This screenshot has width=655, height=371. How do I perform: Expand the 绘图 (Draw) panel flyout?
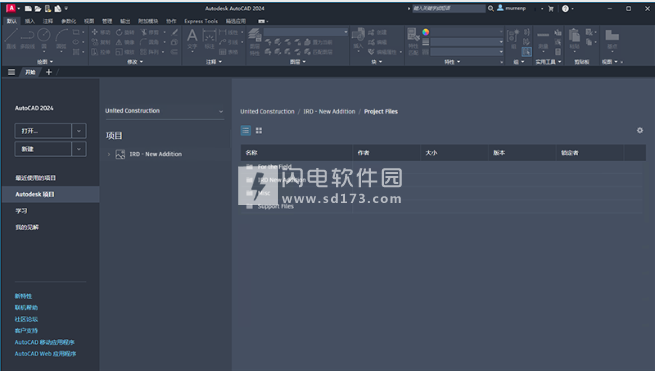(x=45, y=62)
